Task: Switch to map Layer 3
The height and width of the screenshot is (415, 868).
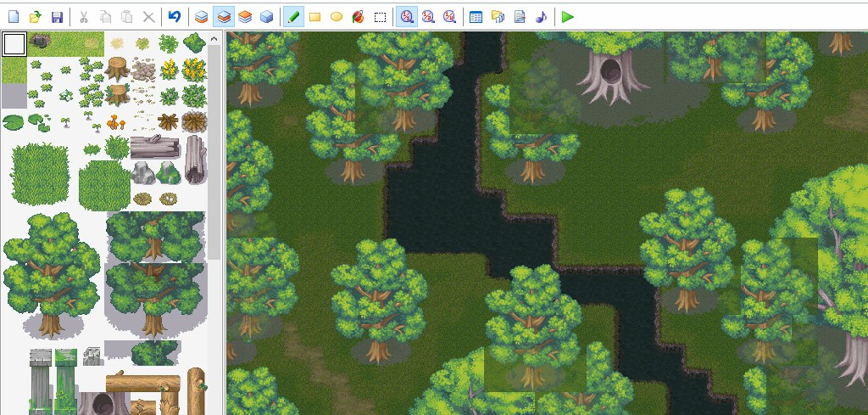Action: pyautogui.click(x=245, y=17)
